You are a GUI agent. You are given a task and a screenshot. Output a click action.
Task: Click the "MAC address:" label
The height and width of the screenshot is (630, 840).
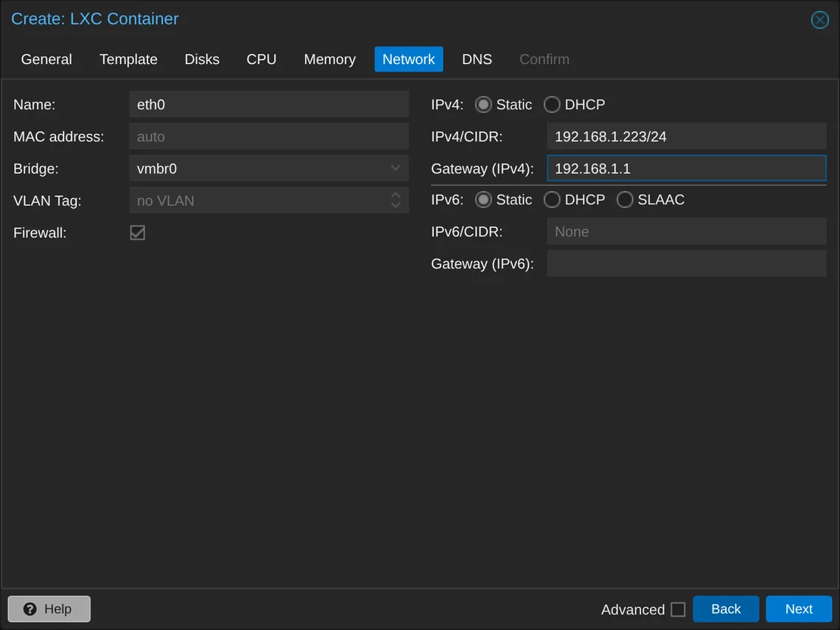point(59,136)
